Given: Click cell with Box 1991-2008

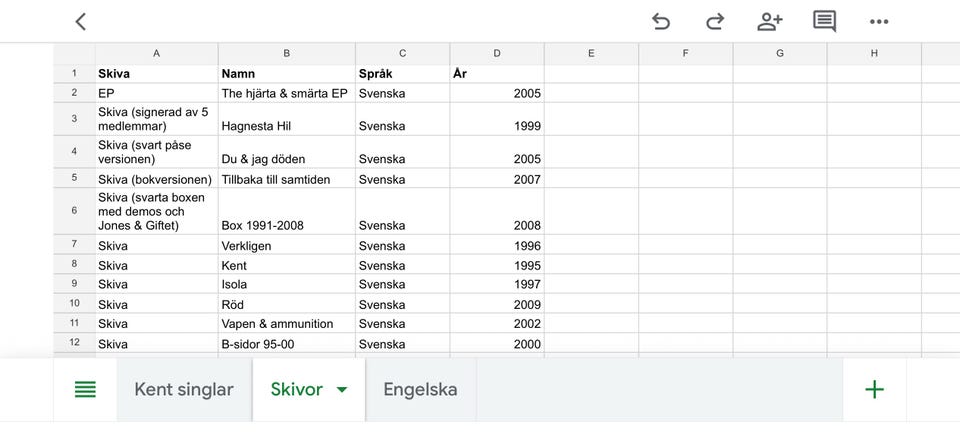Looking at the screenshot, I should [286, 225].
